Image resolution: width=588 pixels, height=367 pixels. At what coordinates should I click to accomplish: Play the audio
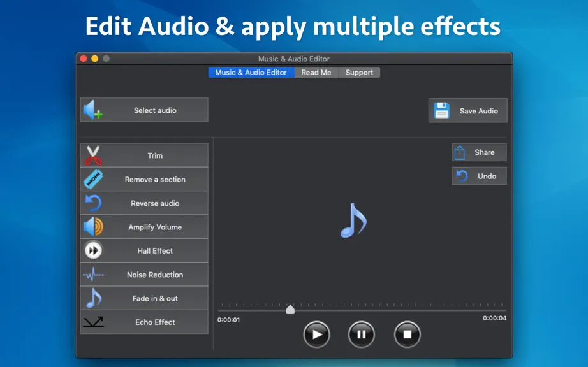[x=316, y=334]
